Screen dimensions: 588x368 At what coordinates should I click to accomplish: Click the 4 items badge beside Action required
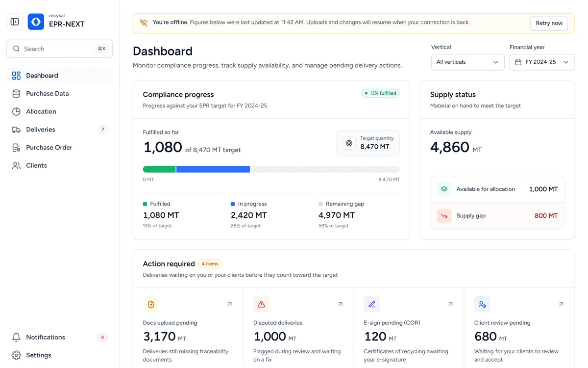(x=210, y=264)
